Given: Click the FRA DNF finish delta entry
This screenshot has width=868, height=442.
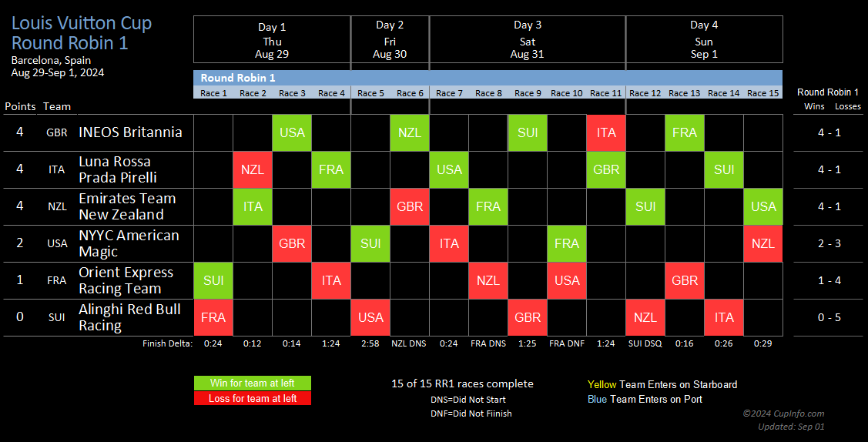Looking at the screenshot, I should [x=567, y=343].
